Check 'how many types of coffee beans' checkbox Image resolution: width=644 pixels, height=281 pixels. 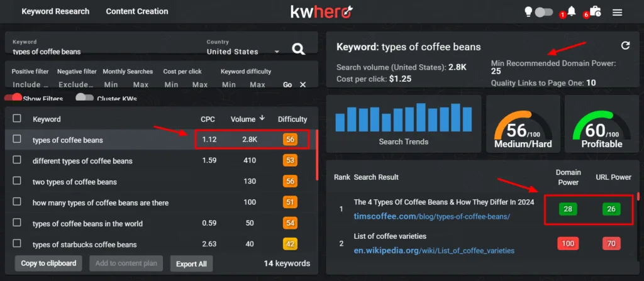pyautogui.click(x=17, y=202)
